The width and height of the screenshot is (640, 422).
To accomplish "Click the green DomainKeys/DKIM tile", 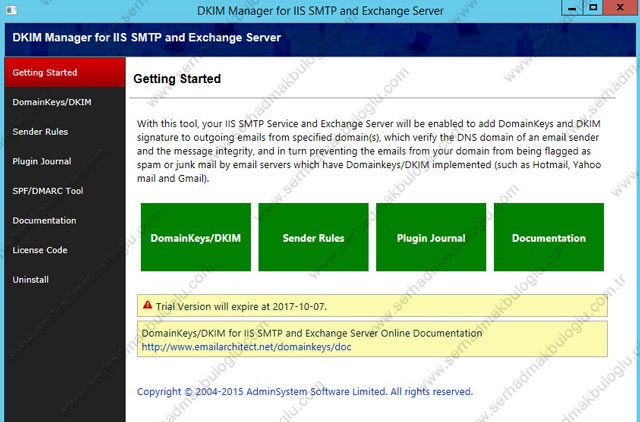I will point(196,237).
